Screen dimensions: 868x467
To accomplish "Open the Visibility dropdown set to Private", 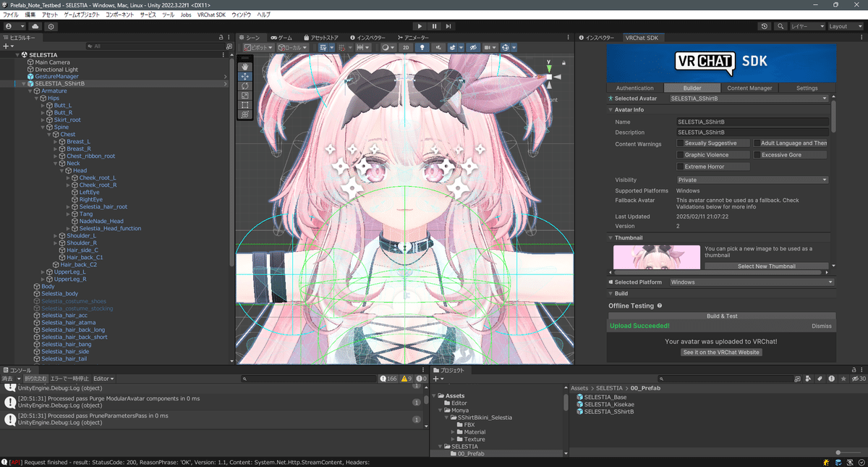I will 752,180.
